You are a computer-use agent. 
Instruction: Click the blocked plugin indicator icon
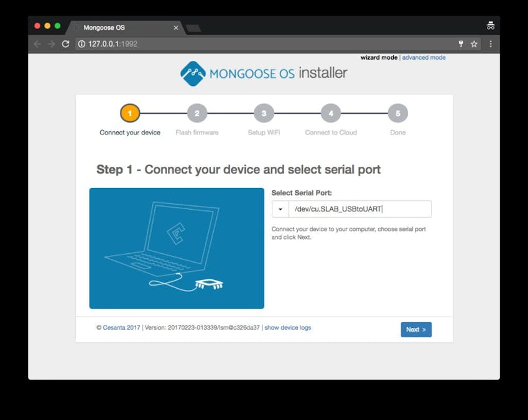coord(461,44)
